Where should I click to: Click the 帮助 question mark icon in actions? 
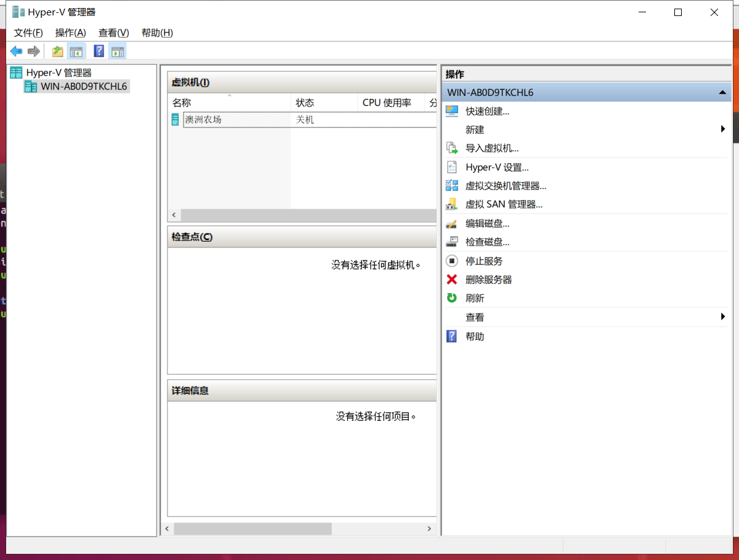click(x=452, y=336)
